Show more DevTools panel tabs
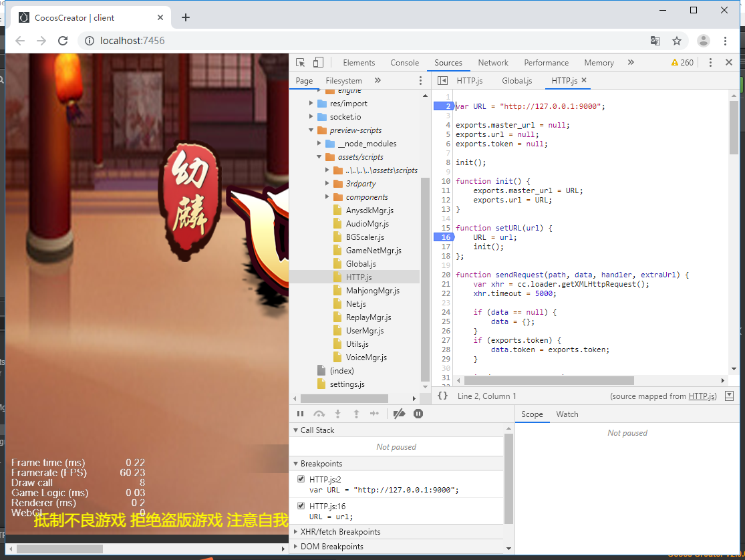 [631, 62]
